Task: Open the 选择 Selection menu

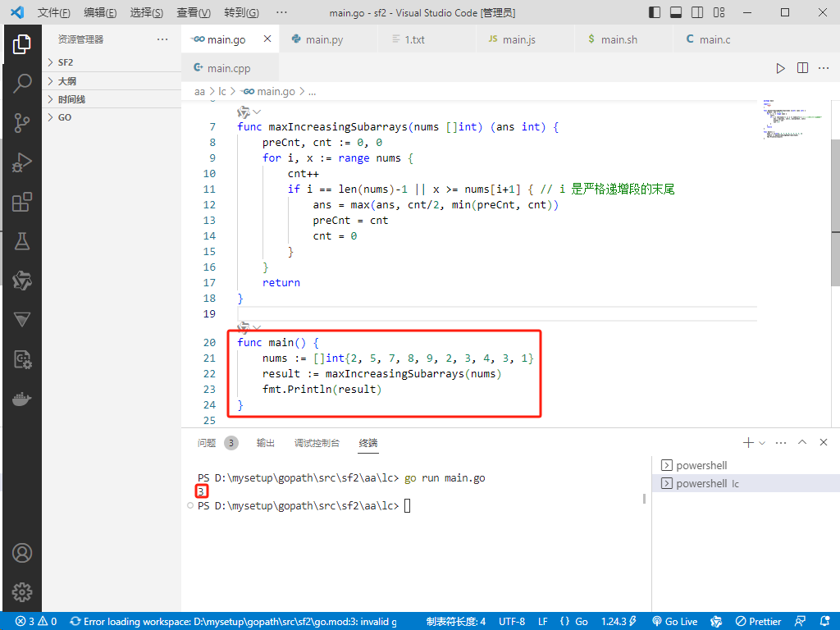Action: pos(147,12)
